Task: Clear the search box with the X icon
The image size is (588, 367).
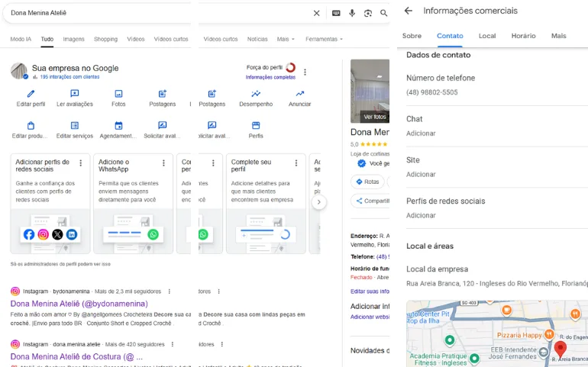Action: tap(316, 13)
